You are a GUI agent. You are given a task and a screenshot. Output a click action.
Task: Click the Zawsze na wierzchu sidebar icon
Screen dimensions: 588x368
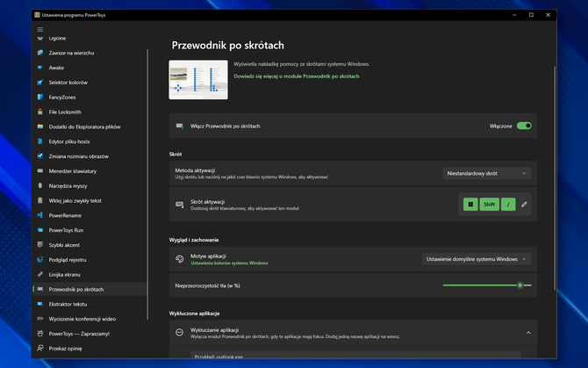40,53
